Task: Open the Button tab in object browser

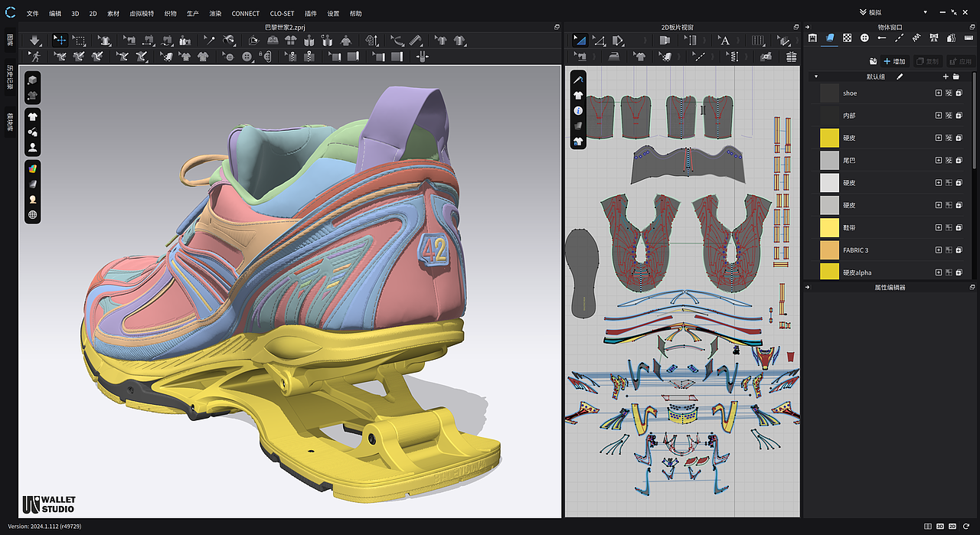Action: 864,38
